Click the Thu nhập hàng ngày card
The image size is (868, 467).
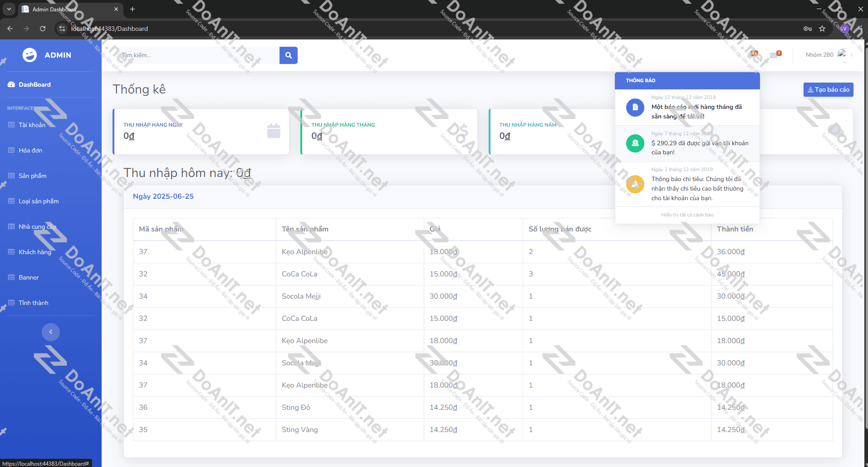201,132
